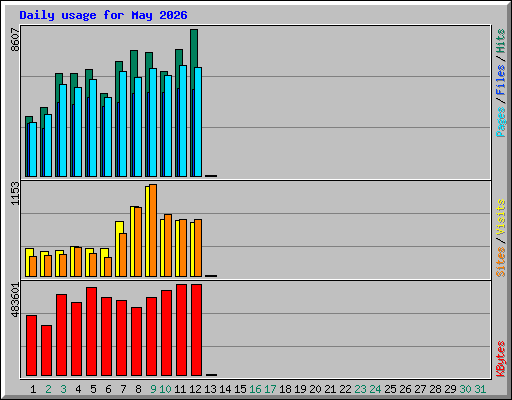Click the 'Sites' legend label
The width and height of the screenshot is (512, 400).
[501, 262]
